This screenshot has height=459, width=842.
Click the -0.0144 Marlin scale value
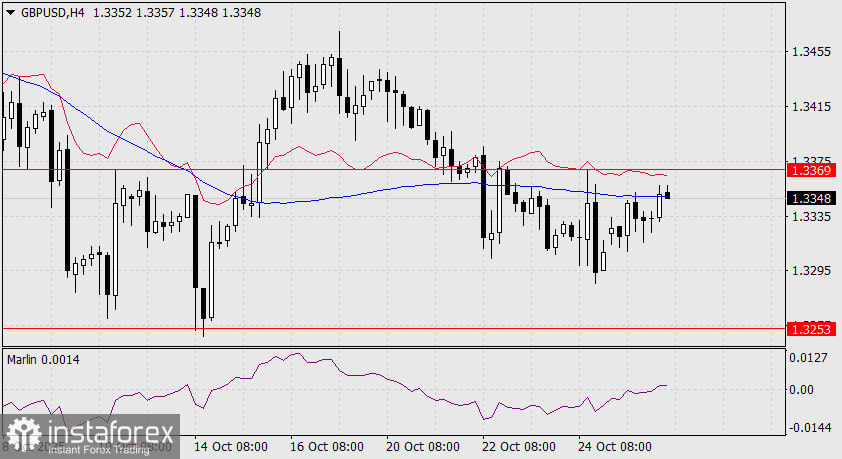point(808,428)
